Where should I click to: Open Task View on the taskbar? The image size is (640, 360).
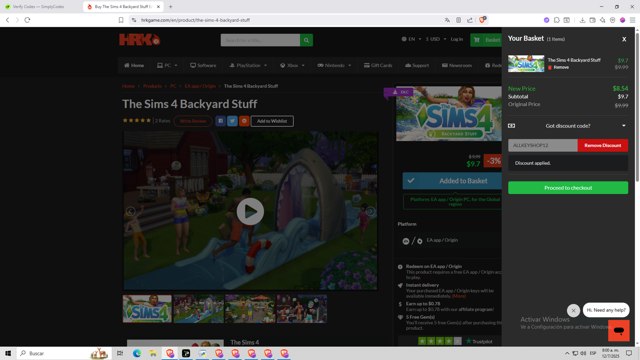(120, 353)
